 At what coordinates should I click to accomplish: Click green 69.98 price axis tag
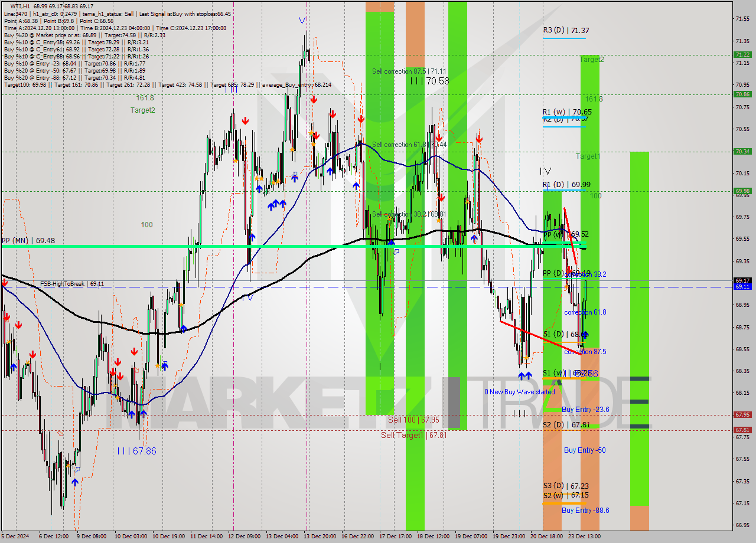click(742, 191)
